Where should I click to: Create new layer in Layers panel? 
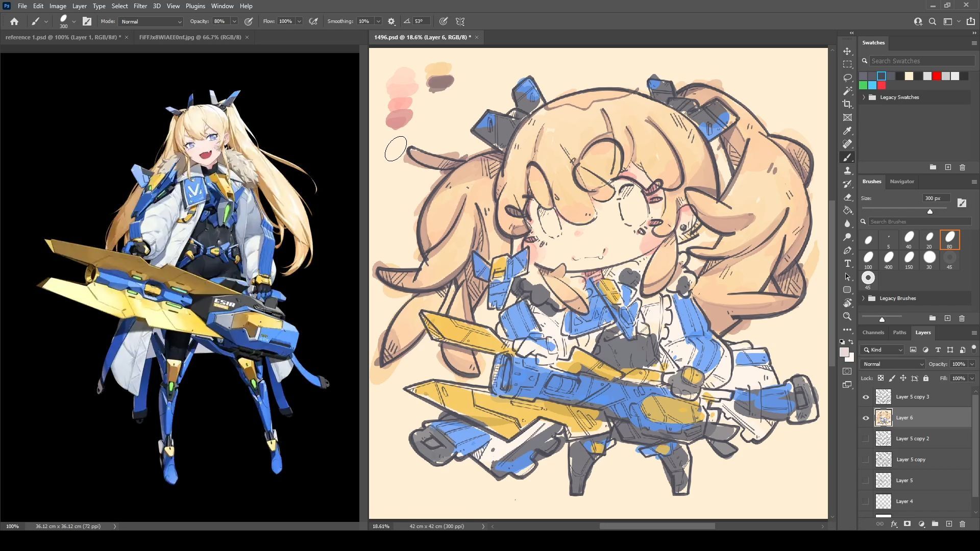[949, 524]
